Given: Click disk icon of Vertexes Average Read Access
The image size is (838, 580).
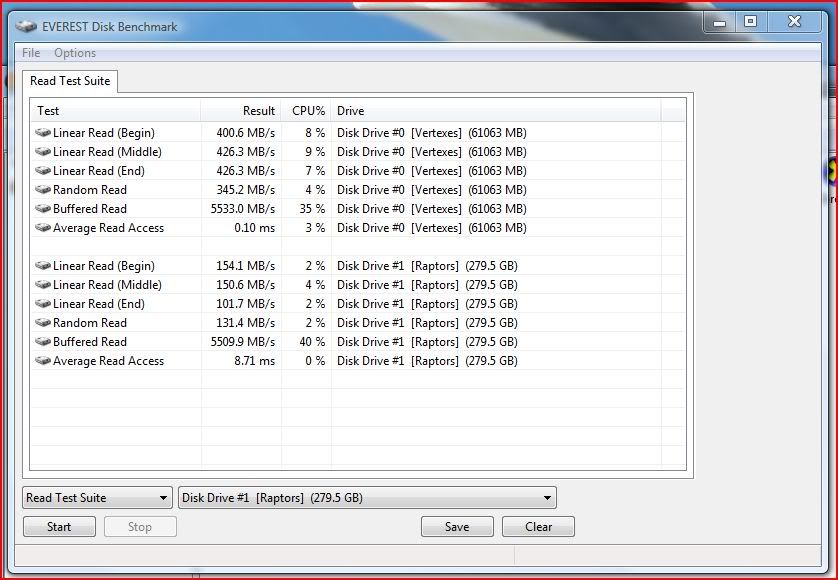Looking at the screenshot, I should pyautogui.click(x=43, y=227).
